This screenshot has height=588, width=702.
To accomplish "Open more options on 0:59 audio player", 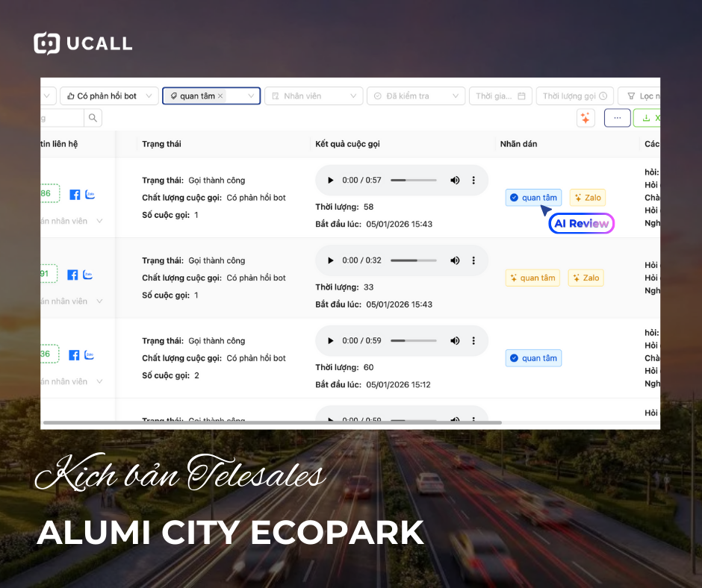I will 473,341.
